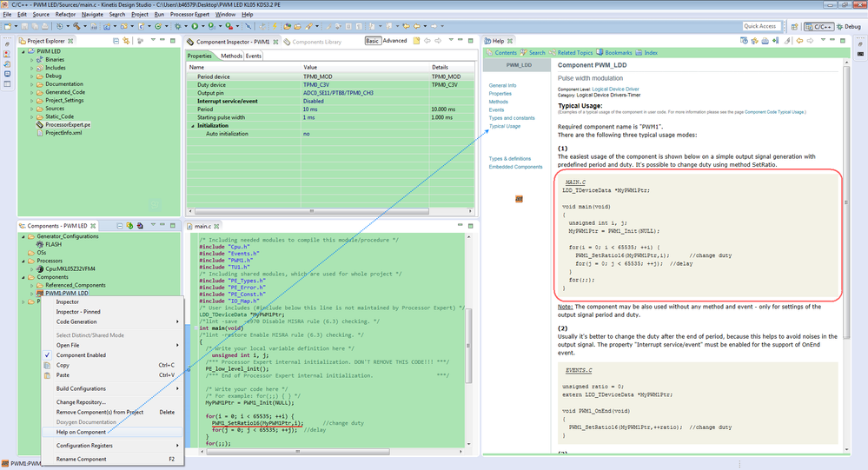868x470 pixels.
Task: Click Auto initialization value no
Action: [x=365, y=134]
